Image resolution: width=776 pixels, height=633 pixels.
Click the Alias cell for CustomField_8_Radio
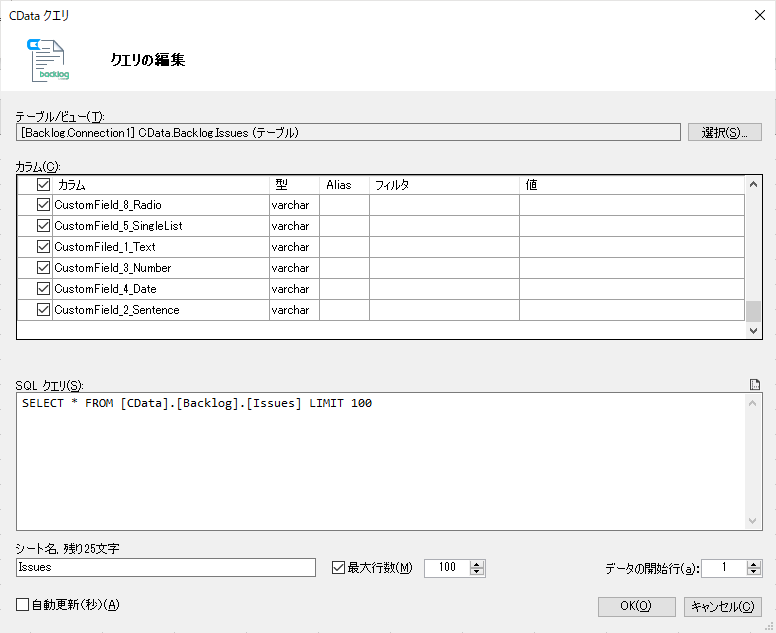point(344,205)
